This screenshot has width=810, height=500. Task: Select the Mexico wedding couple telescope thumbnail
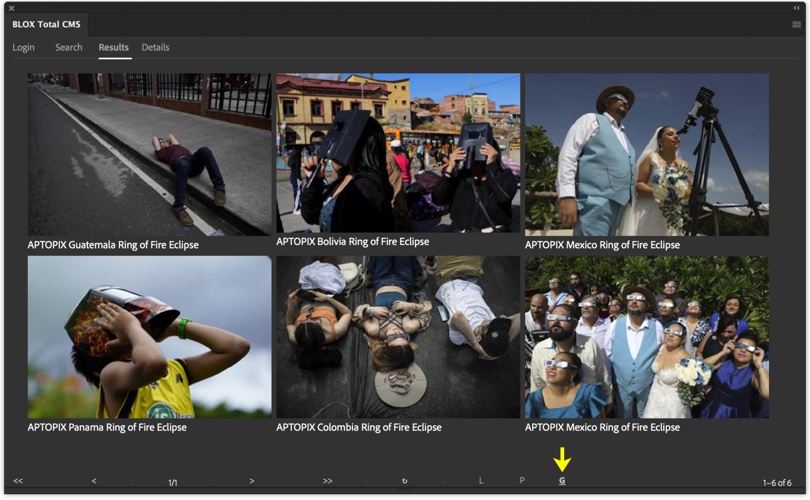pos(647,154)
